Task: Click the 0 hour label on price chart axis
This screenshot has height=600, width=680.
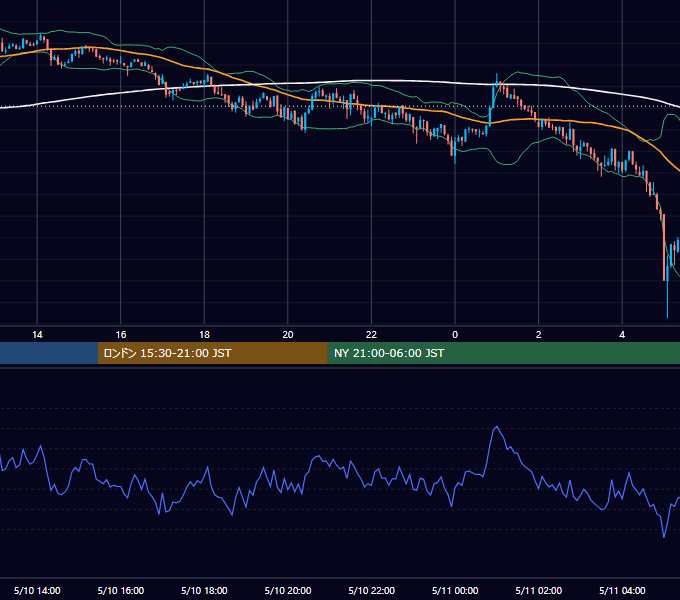Action: tap(455, 335)
